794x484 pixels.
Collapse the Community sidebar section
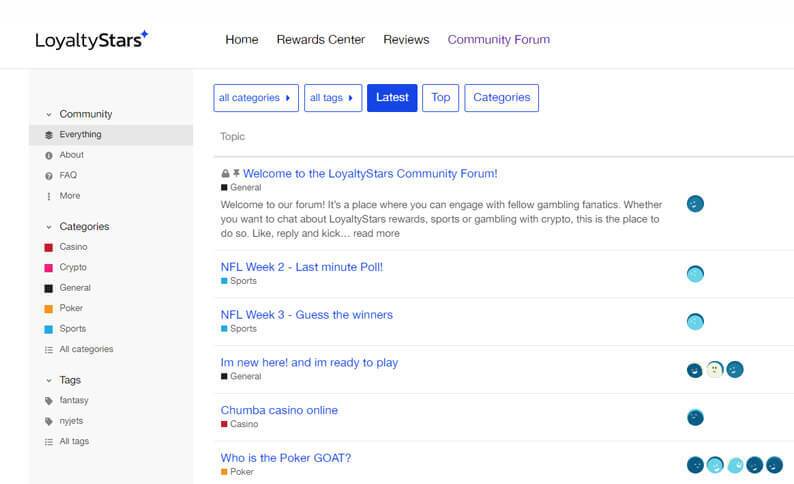point(49,114)
